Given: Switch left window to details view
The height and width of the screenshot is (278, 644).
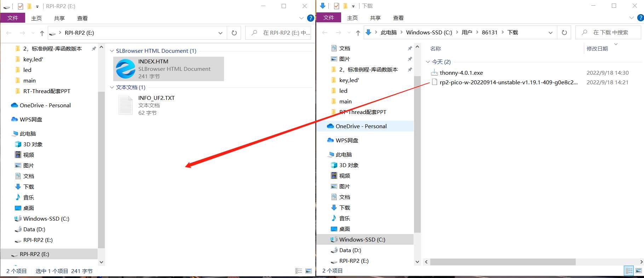Looking at the screenshot, I should tap(299, 271).
